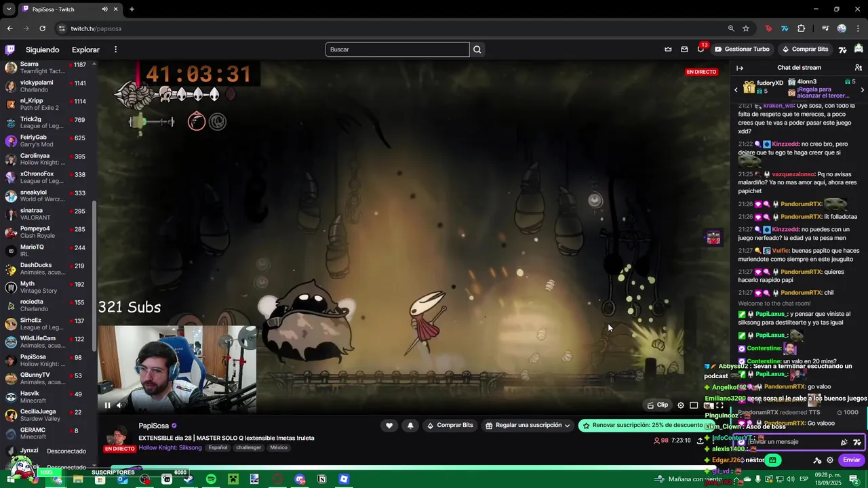This screenshot has width=868, height=488.
Task: Open the green channel points button
Action: pyautogui.click(x=772, y=460)
